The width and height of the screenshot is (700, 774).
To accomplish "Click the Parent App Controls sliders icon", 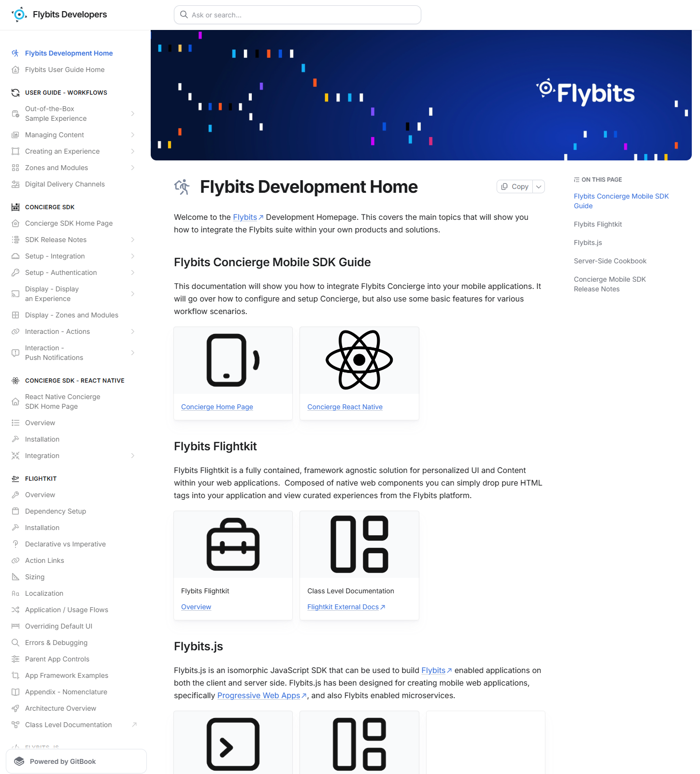I will click(15, 659).
